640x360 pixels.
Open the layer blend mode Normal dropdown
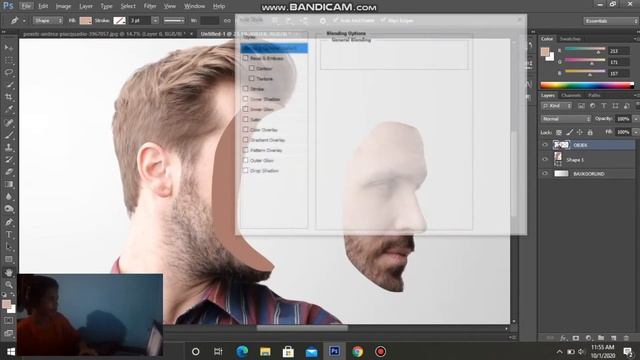566,119
